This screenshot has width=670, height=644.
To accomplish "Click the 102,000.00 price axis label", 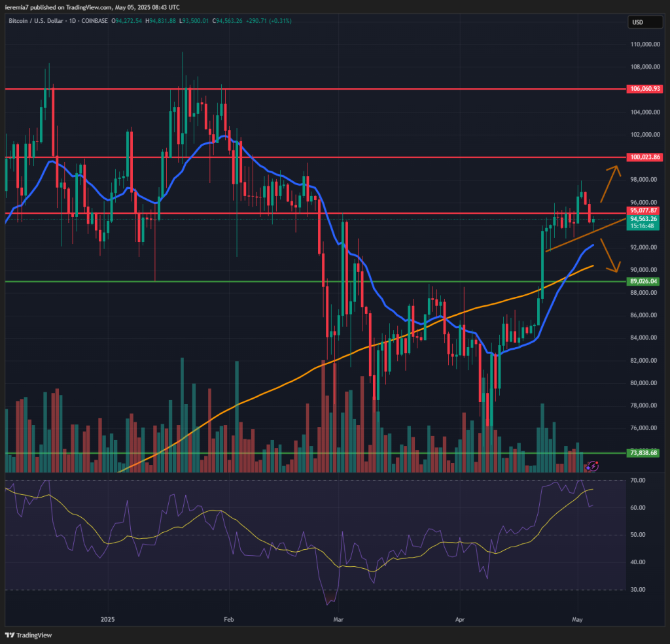I will click(645, 135).
